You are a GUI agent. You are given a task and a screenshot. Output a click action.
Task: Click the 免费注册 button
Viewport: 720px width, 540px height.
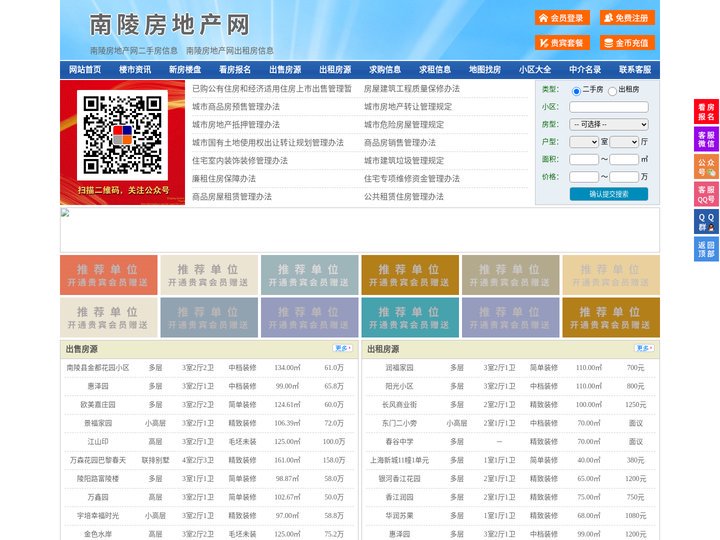click(627, 18)
